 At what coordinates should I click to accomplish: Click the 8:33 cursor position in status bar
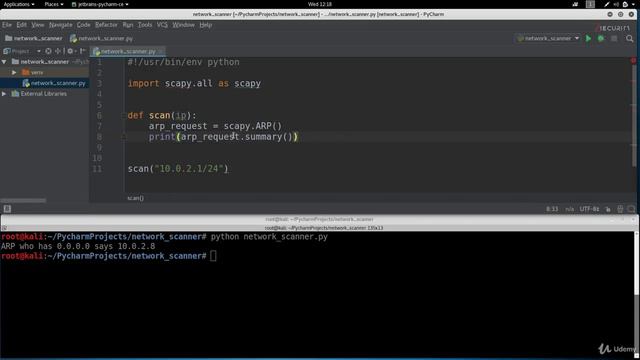(552, 209)
